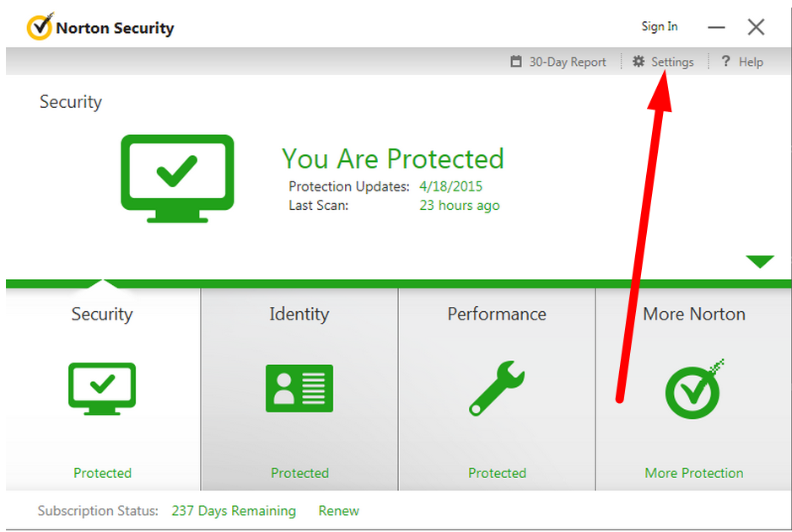Click the Help question mark icon
The height and width of the screenshot is (532, 792).
pyautogui.click(x=726, y=61)
